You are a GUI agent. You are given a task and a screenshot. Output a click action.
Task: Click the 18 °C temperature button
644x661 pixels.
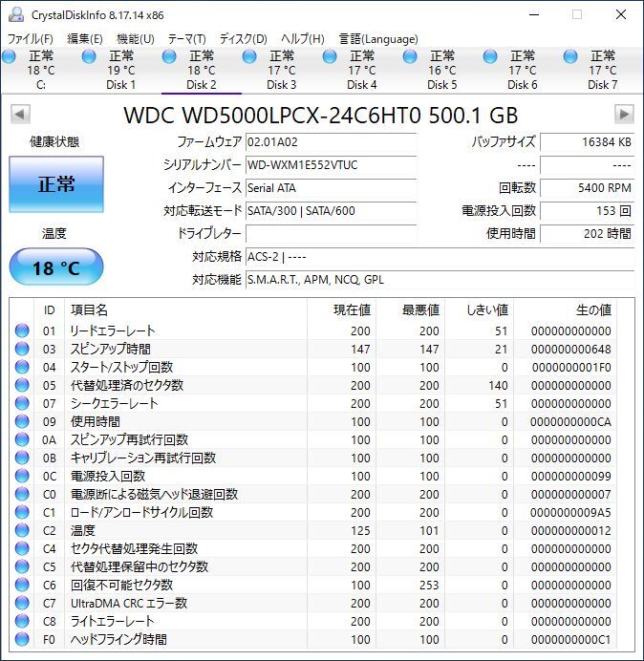[x=56, y=267]
